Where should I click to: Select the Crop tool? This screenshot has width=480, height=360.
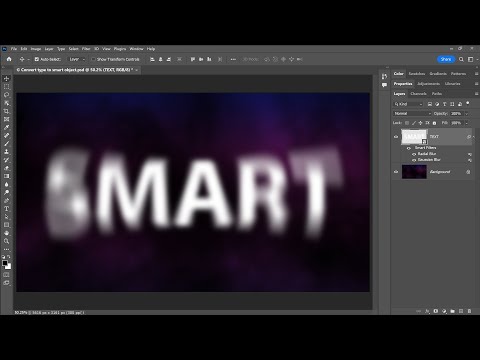(x=6, y=111)
